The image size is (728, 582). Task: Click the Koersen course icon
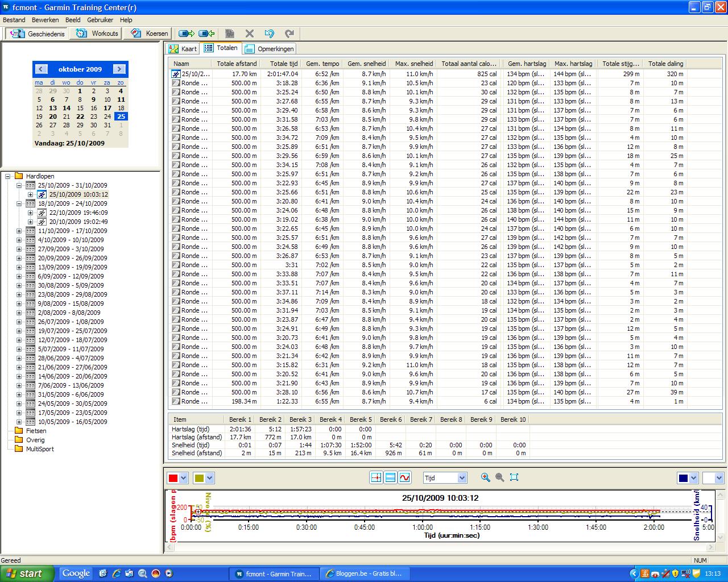(136, 34)
